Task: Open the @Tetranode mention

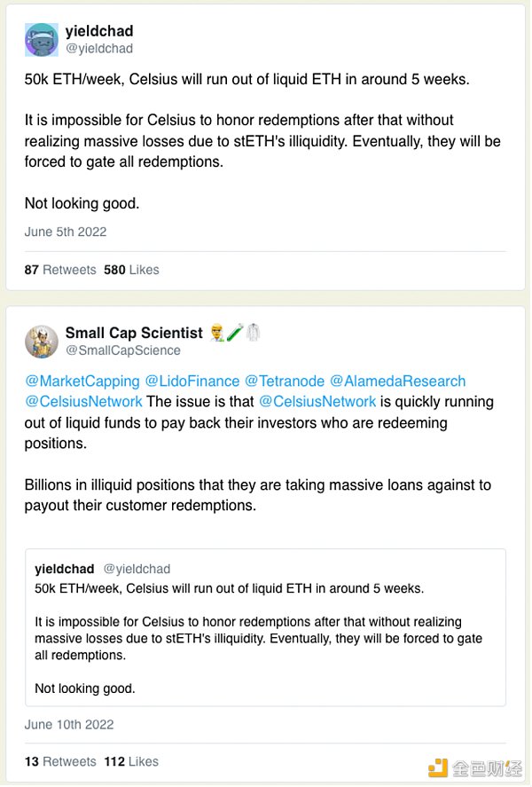Action: pos(284,381)
